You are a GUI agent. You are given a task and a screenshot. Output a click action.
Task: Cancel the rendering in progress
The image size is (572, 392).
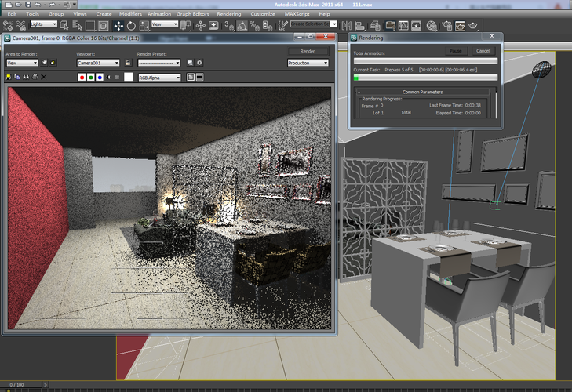pyautogui.click(x=483, y=51)
